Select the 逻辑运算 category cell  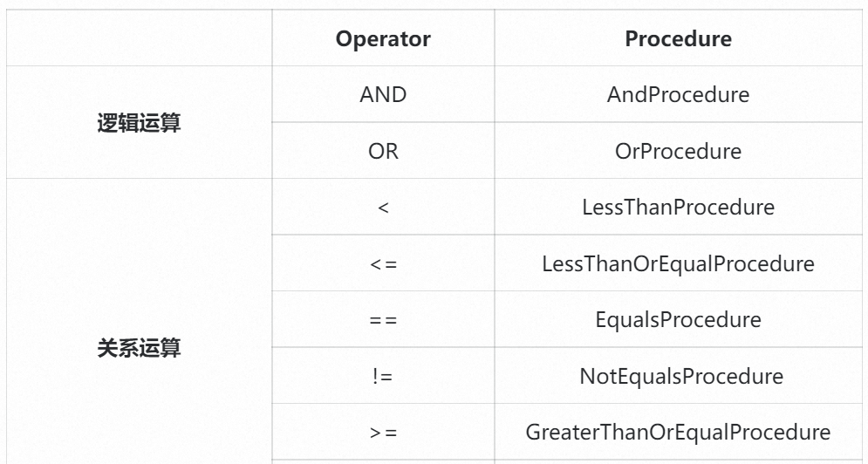pyautogui.click(x=139, y=122)
